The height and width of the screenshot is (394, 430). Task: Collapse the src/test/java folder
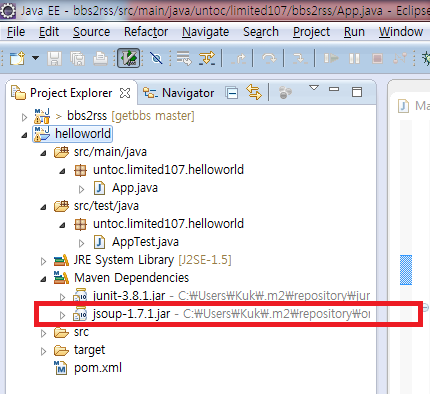point(43,207)
